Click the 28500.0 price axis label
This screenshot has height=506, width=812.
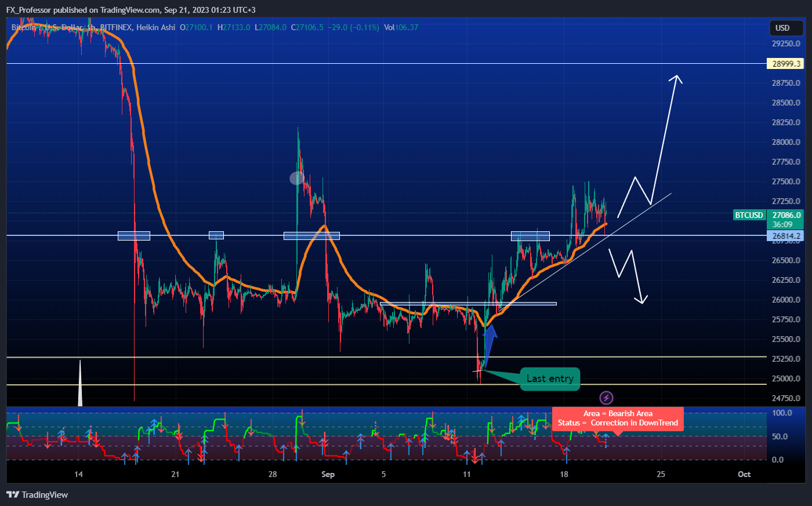(x=786, y=103)
